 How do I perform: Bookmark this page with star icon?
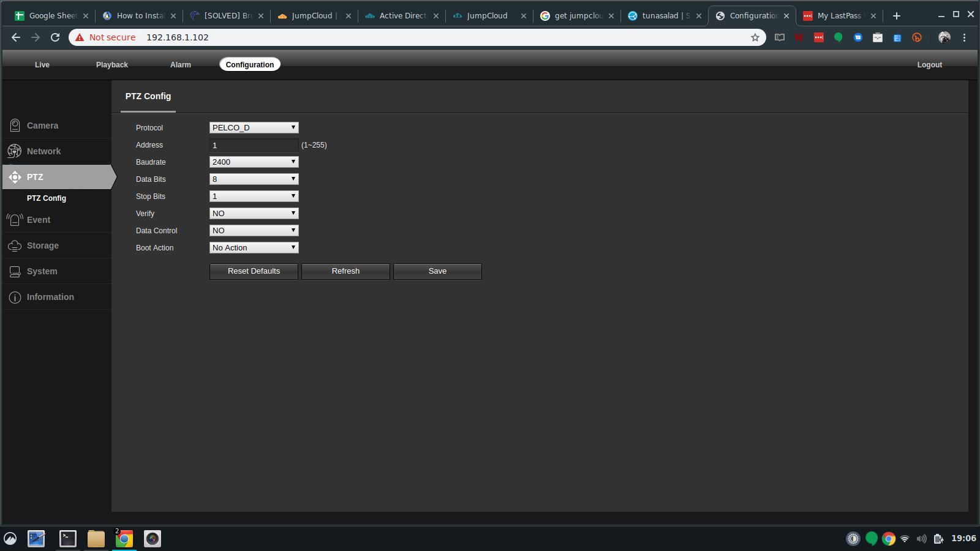point(755,37)
